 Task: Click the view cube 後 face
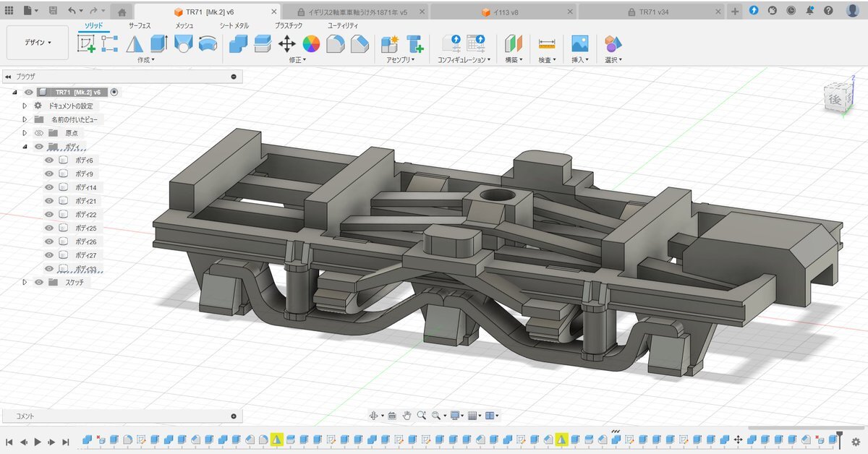point(835,99)
